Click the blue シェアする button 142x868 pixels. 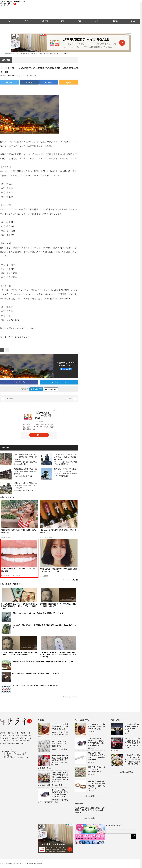click(19, 382)
